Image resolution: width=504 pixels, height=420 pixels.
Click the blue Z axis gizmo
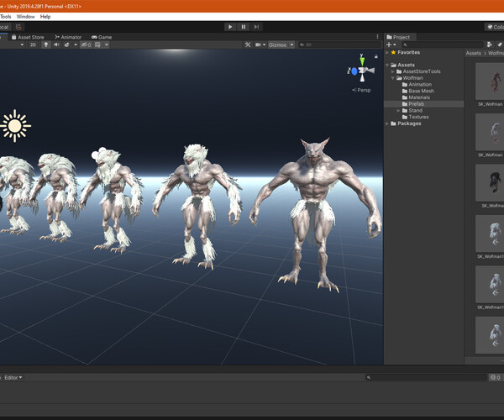tap(354, 71)
